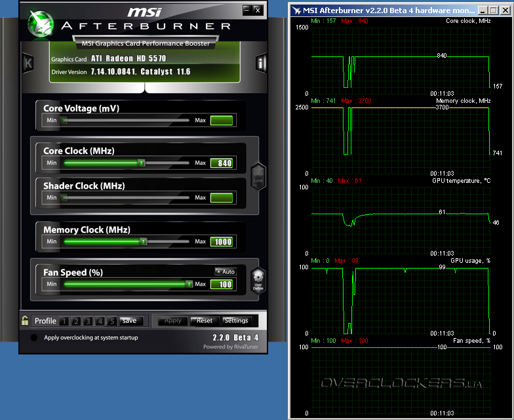Minimize the MSI Afterburner main window

(x=247, y=10)
